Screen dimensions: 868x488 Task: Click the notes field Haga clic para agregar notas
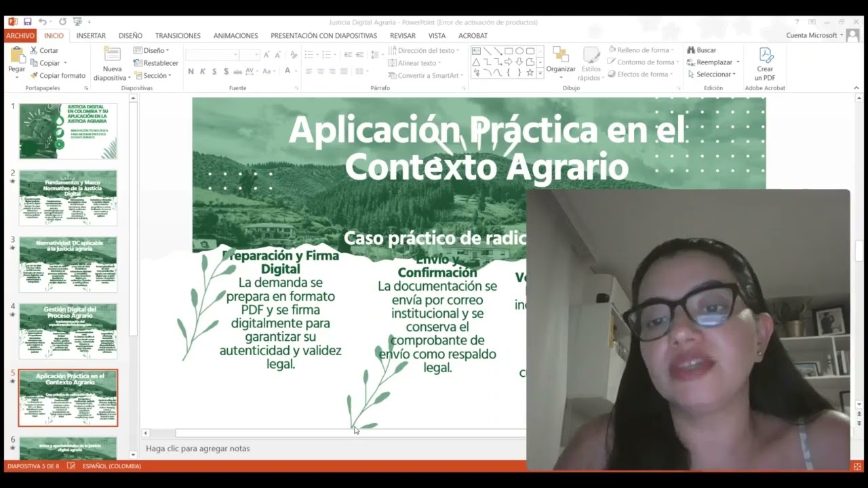click(x=198, y=448)
